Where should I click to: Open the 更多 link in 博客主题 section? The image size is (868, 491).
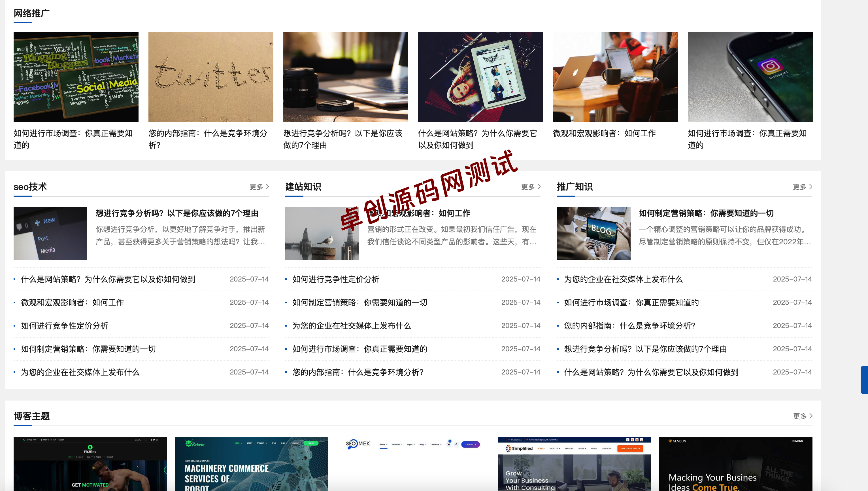tap(803, 416)
